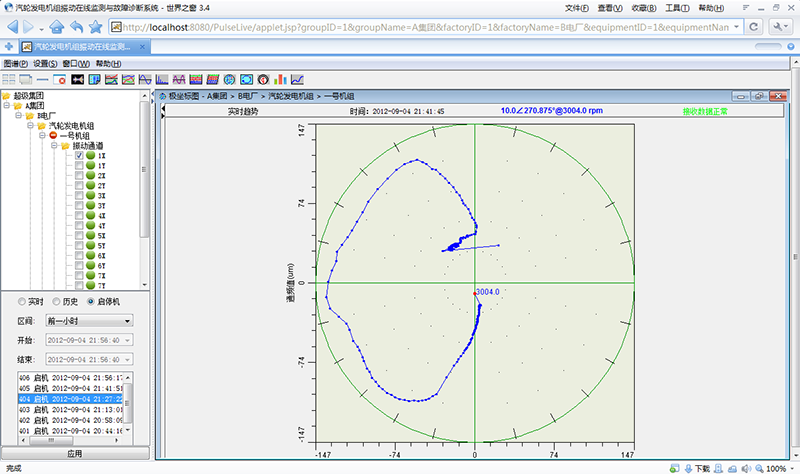The height and width of the screenshot is (474, 800).
Task: Reload the page with the refresh icon
Action: click(754, 27)
